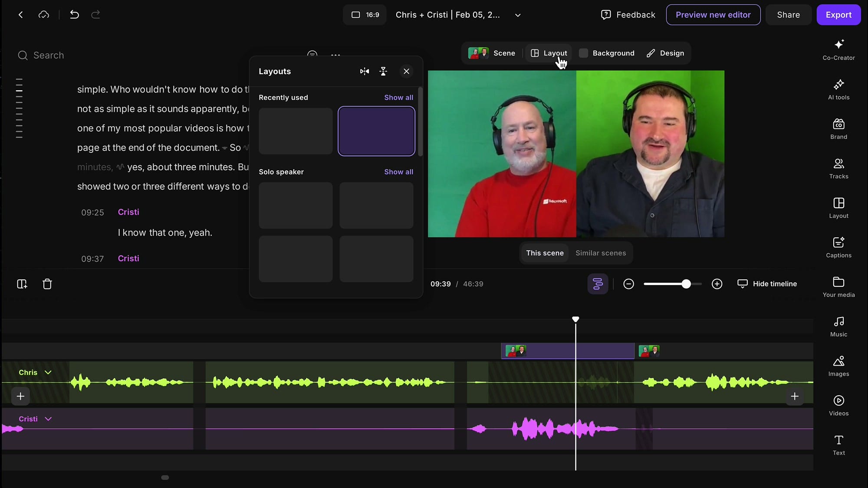The width and height of the screenshot is (868, 488).
Task: Expand the Cristi track options
Action: pyautogui.click(x=49, y=419)
